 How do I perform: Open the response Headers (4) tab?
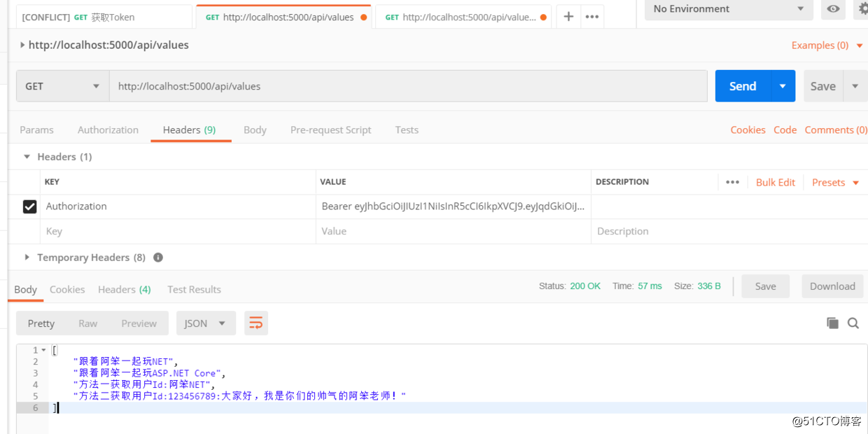click(x=125, y=289)
